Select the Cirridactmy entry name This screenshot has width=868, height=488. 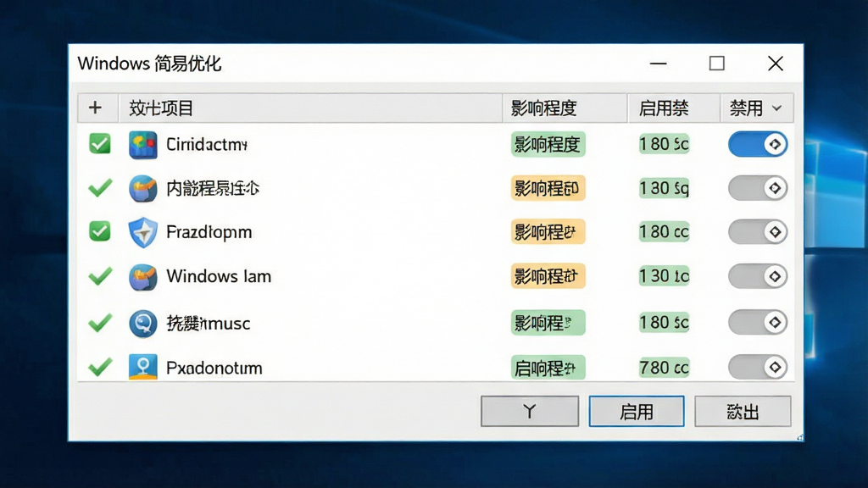[x=207, y=144]
